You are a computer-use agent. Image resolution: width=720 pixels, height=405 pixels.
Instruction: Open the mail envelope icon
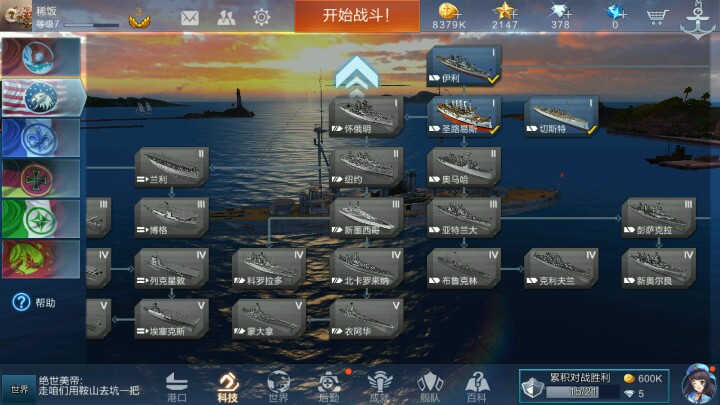click(x=190, y=18)
